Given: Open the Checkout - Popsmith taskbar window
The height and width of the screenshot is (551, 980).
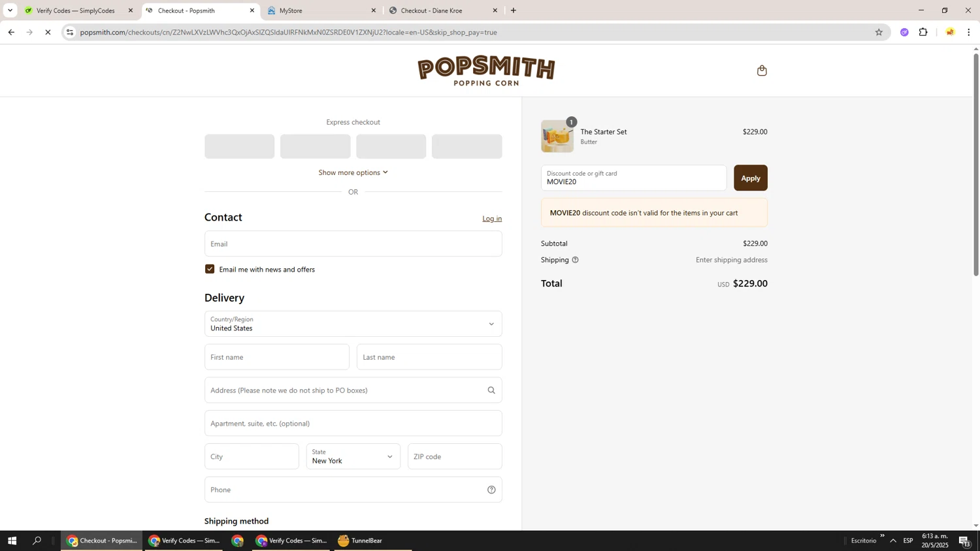Looking at the screenshot, I should click(102, 541).
